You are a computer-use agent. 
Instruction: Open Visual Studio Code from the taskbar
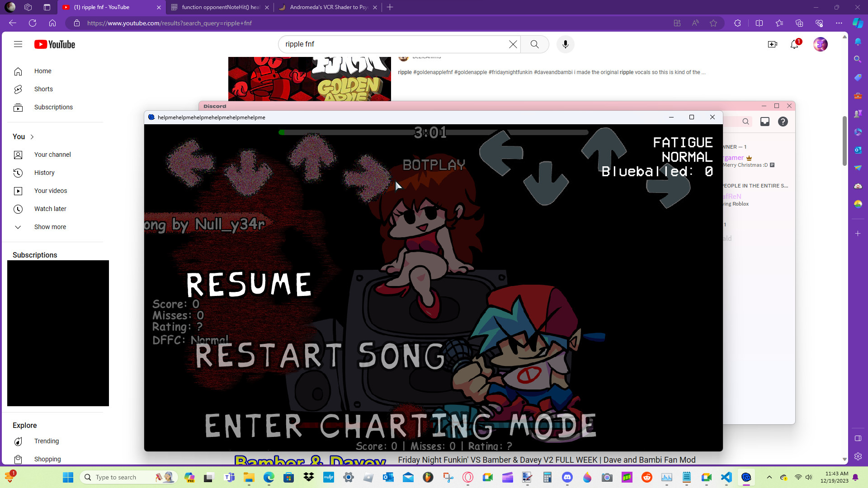pos(726,477)
